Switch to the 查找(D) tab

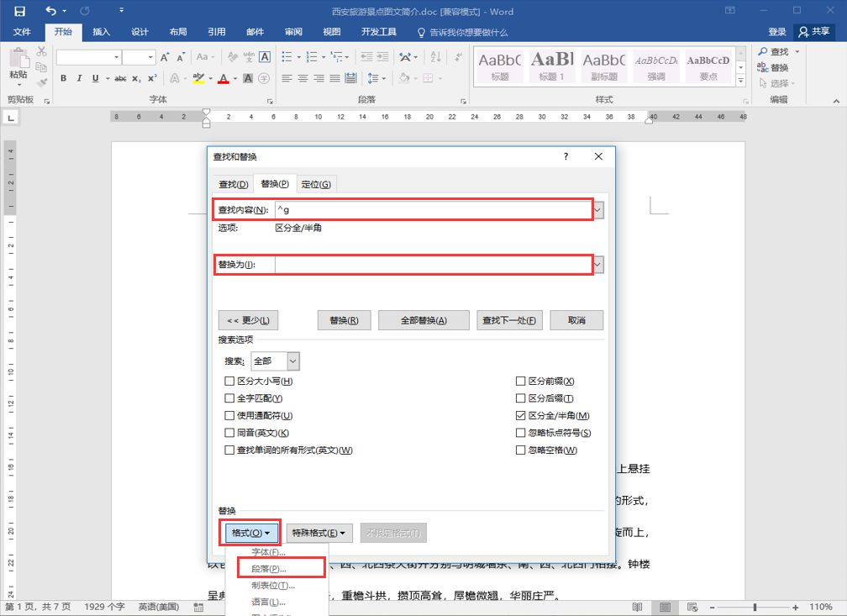[234, 184]
